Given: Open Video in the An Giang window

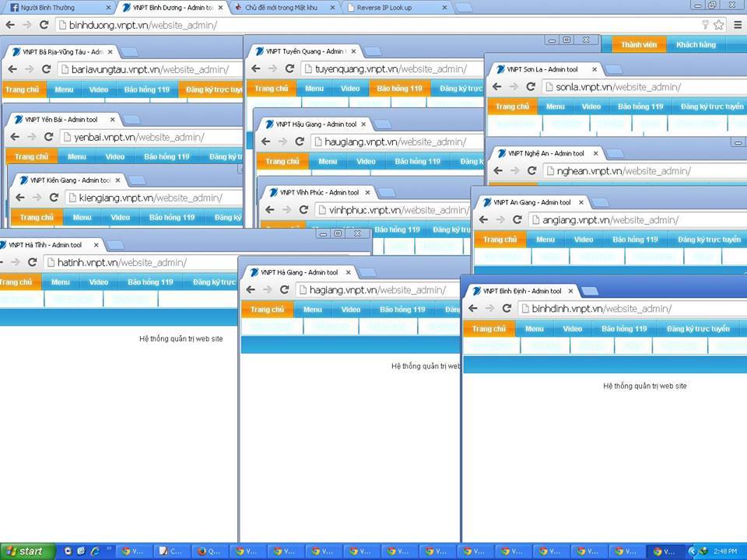Looking at the screenshot, I should pyautogui.click(x=583, y=240).
